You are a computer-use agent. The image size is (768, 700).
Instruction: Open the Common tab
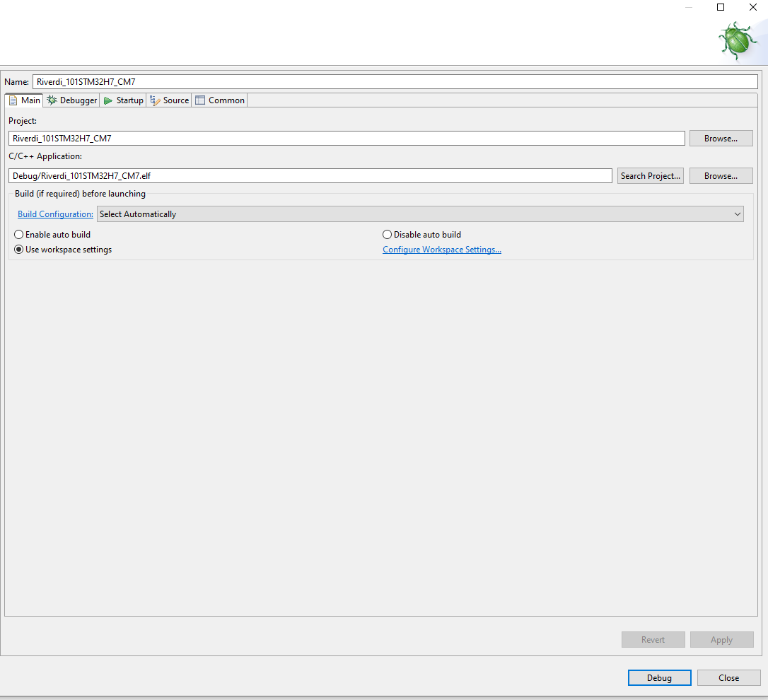coord(220,100)
